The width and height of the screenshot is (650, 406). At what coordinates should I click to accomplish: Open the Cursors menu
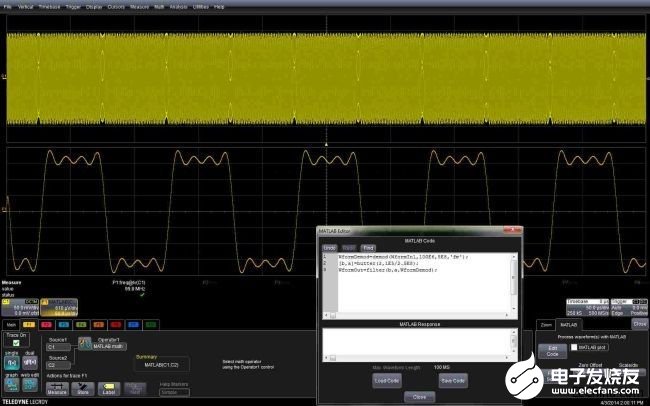pyautogui.click(x=116, y=7)
